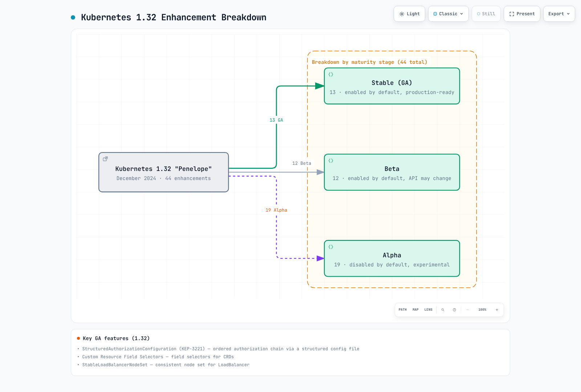Reset zoom via the 100% label
Screen dimensions: 581x392
[482, 310]
